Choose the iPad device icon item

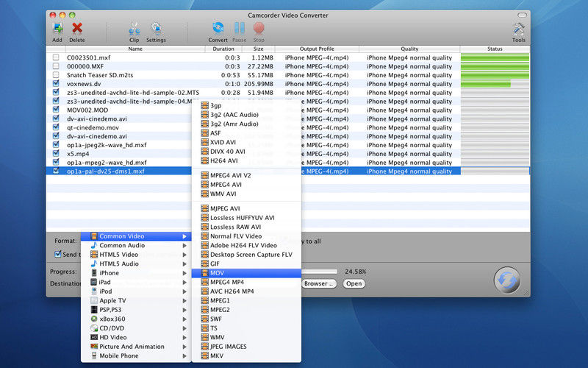click(x=94, y=282)
